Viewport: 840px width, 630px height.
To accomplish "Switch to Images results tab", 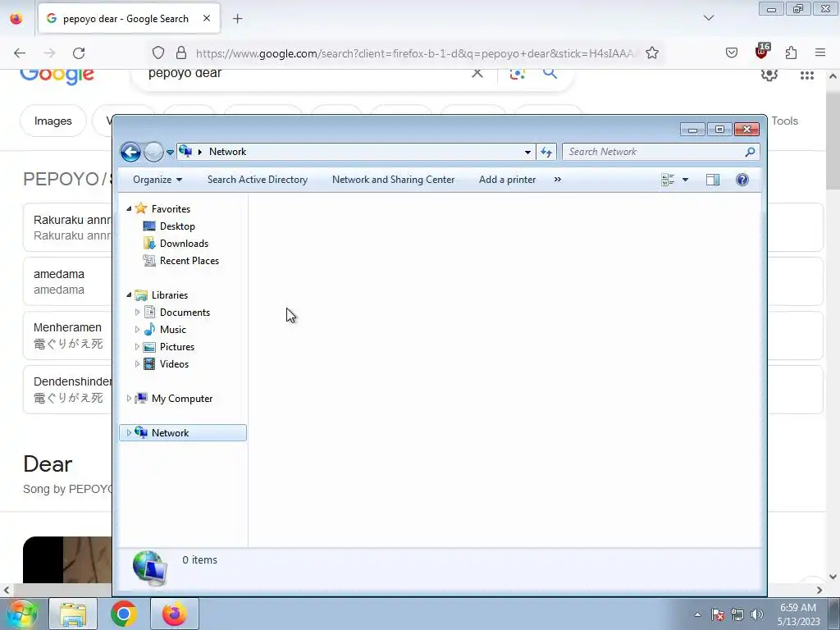I will [x=52, y=121].
